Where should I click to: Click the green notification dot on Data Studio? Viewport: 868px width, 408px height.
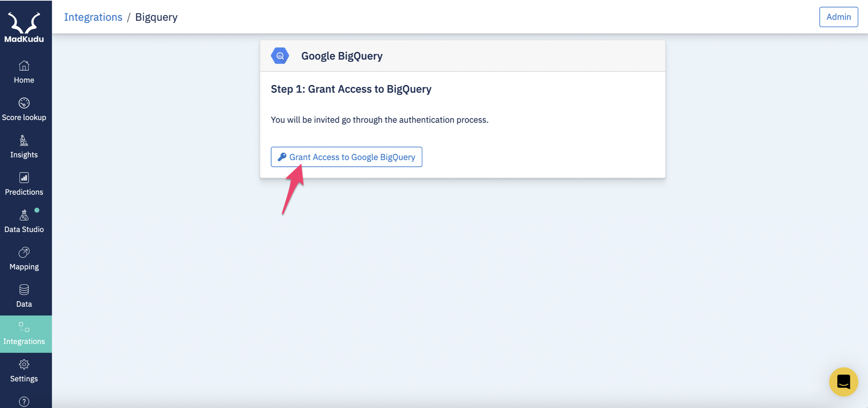coord(37,210)
